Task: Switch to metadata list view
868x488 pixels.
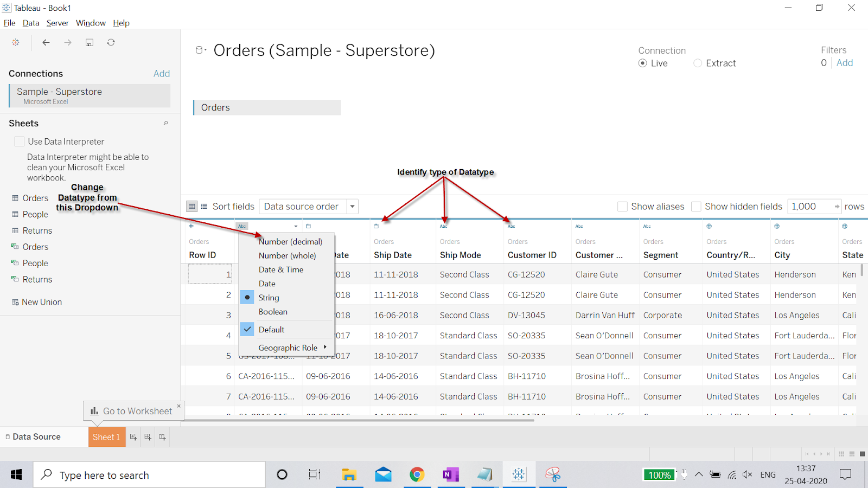Action: pyautogui.click(x=203, y=206)
